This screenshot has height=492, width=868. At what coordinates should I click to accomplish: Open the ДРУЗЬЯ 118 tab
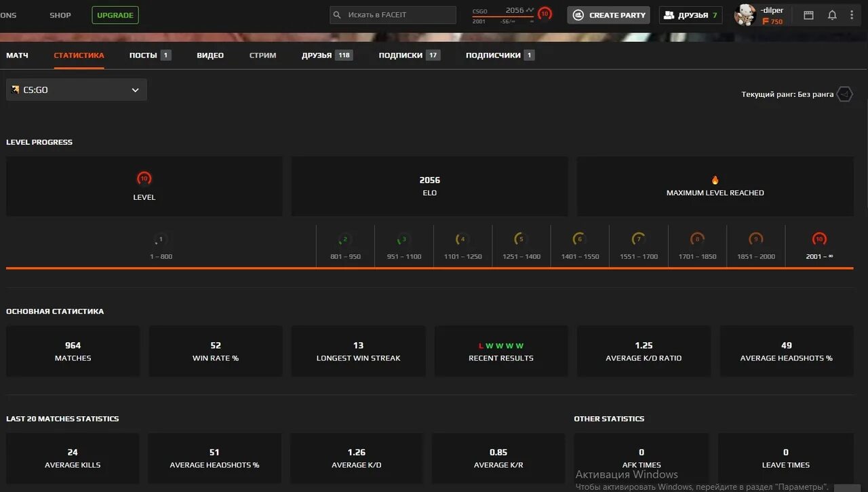pos(327,55)
